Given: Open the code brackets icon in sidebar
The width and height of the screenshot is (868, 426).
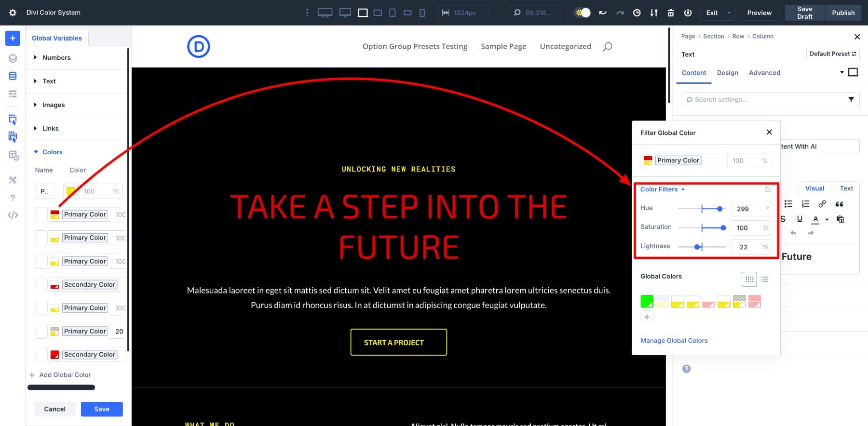Looking at the screenshot, I should [x=13, y=215].
